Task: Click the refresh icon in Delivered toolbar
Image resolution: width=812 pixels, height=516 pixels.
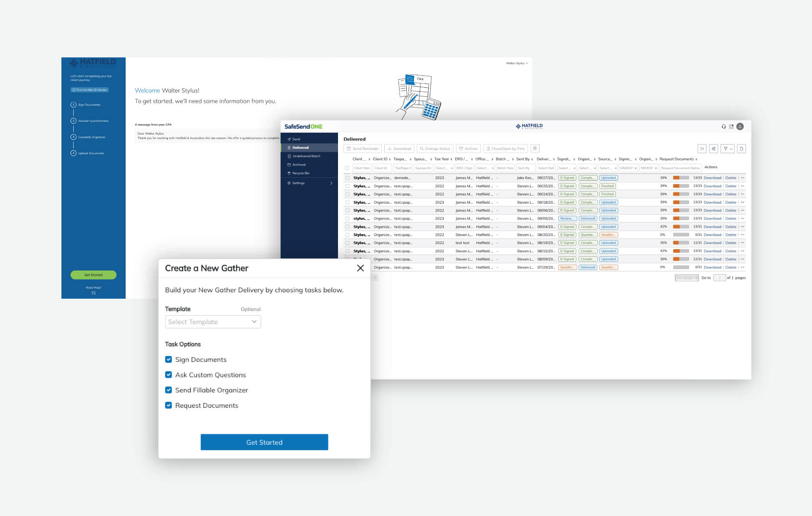Action: click(x=702, y=149)
